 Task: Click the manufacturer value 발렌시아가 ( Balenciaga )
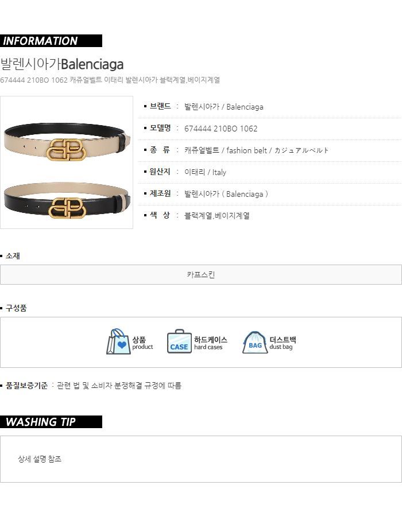[226, 194]
